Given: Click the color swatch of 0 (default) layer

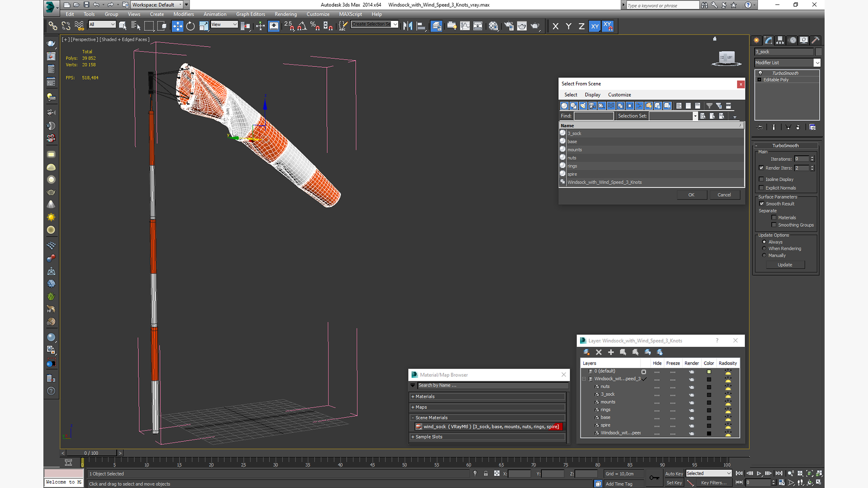Looking at the screenshot, I should click(x=709, y=371).
